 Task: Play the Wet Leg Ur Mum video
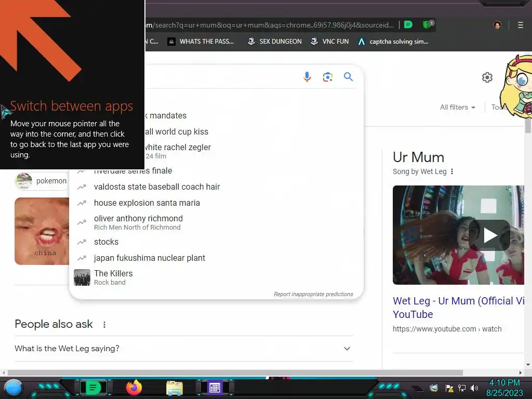click(x=489, y=235)
